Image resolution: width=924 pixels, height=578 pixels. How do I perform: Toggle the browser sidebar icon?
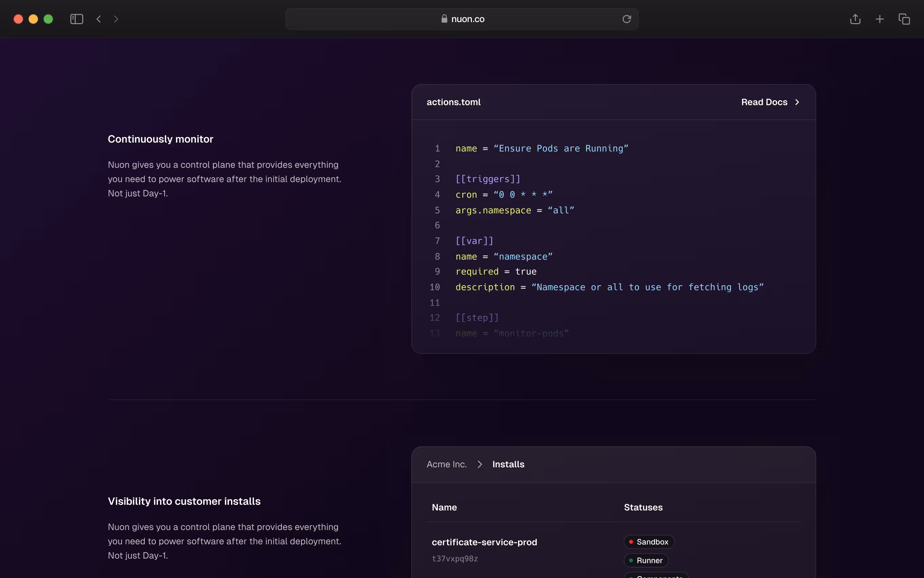pos(77,19)
